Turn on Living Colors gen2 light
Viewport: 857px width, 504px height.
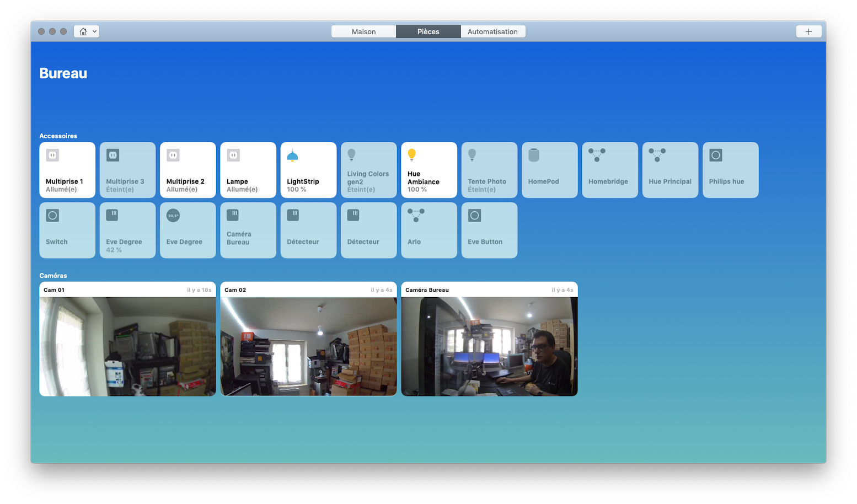pos(369,170)
